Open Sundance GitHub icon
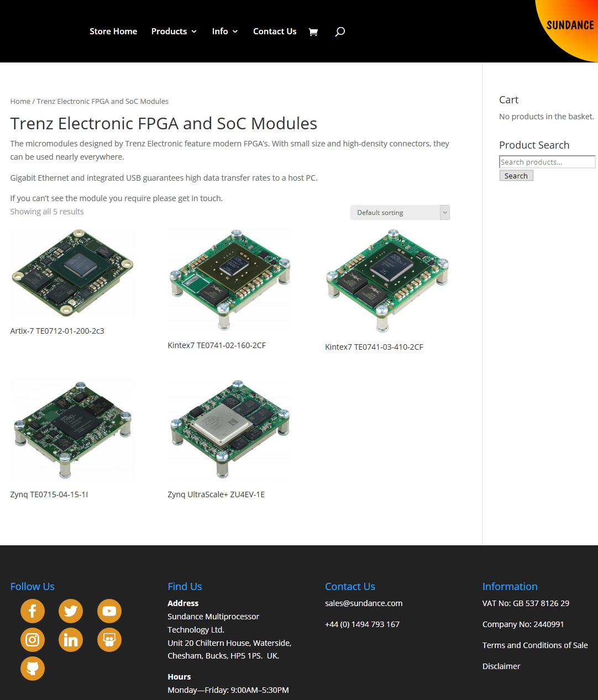598x700 pixels. pos(33,669)
